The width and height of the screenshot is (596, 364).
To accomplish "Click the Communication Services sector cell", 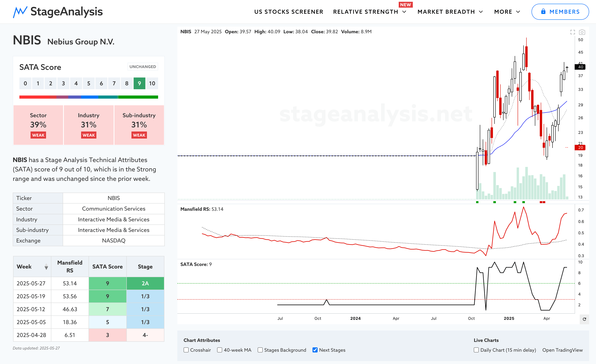I will point(114,209).
